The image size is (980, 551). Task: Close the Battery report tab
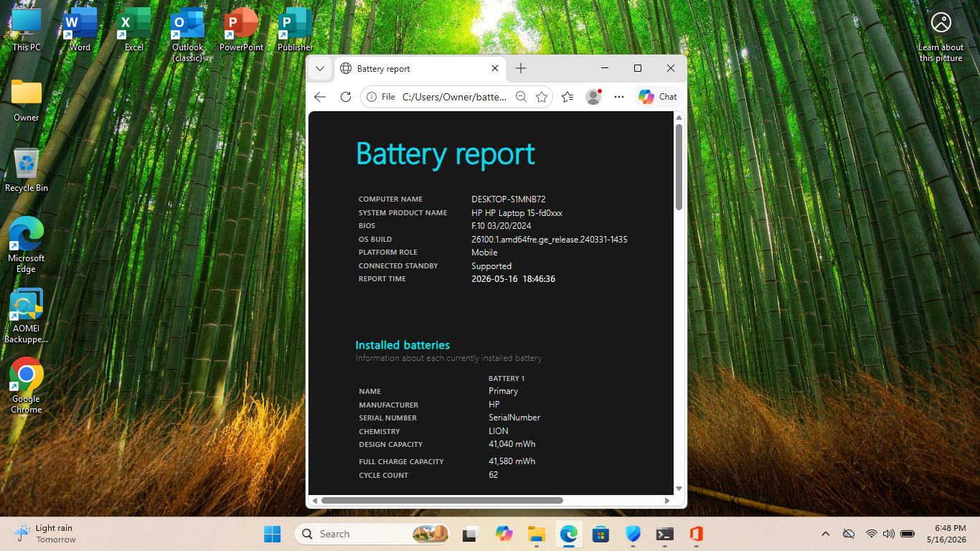click(495, 69)
